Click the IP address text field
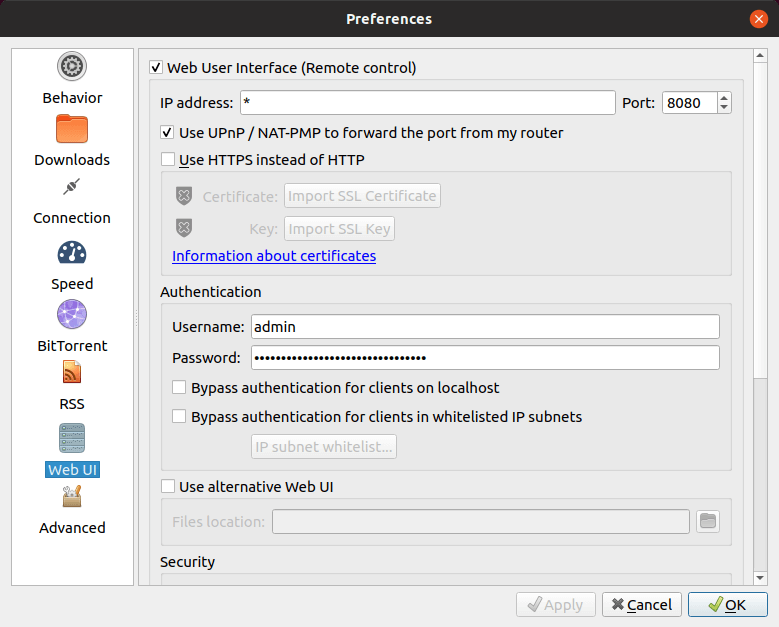This screenshot has height=627, width=779. [427, 103]
